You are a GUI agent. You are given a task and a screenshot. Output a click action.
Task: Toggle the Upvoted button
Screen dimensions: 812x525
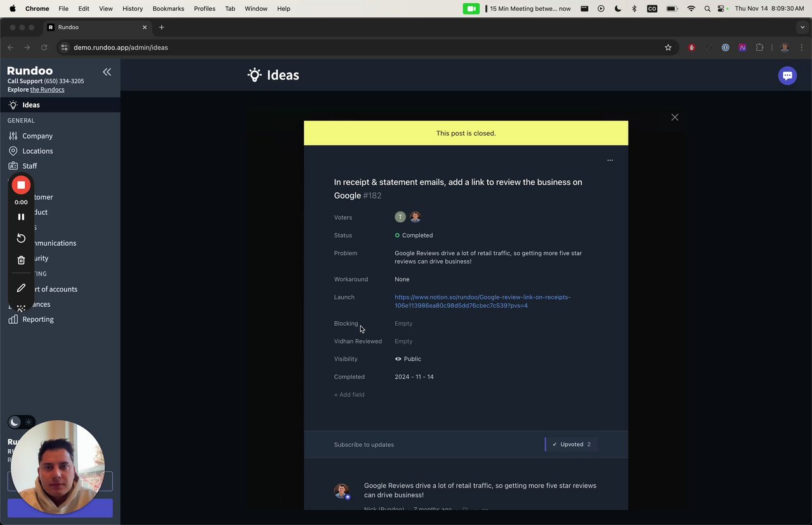[571, 444]
